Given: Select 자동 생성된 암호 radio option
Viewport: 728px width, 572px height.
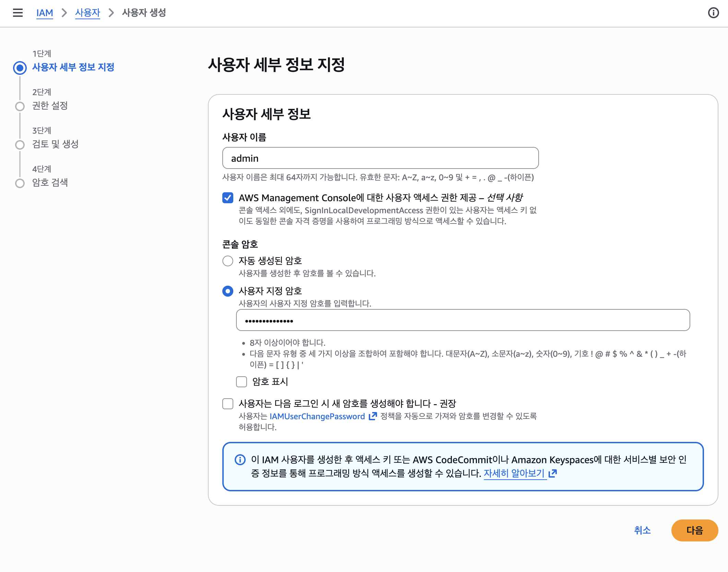Looking at the screenshot, I should point(228,261).
